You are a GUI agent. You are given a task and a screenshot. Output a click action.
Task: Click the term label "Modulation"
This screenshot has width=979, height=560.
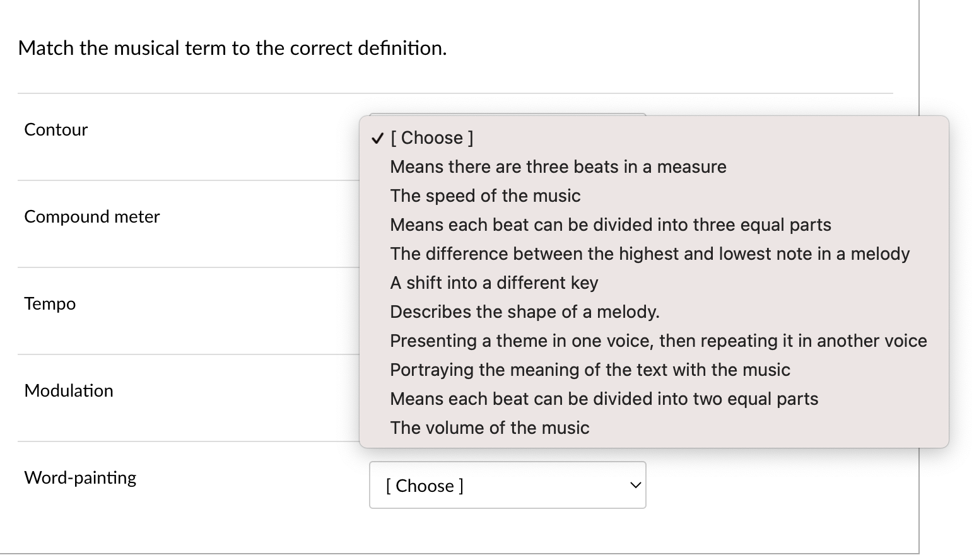69,390
